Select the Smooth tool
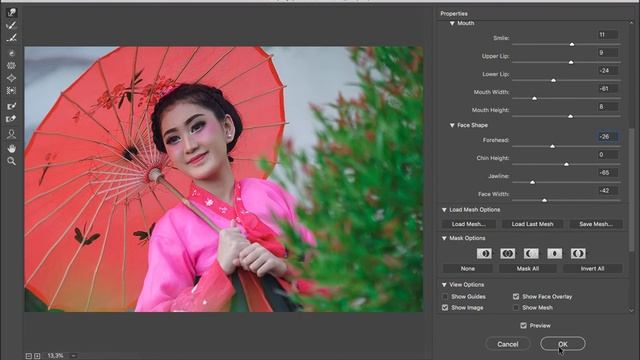The height and width of the screenshot is (360, 640). [11, 38]
